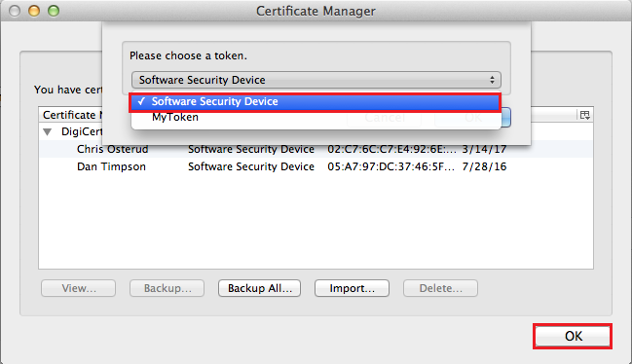Screen dimensions: 632x364
Task: Click the Delete... button
Action: [440, 288]
